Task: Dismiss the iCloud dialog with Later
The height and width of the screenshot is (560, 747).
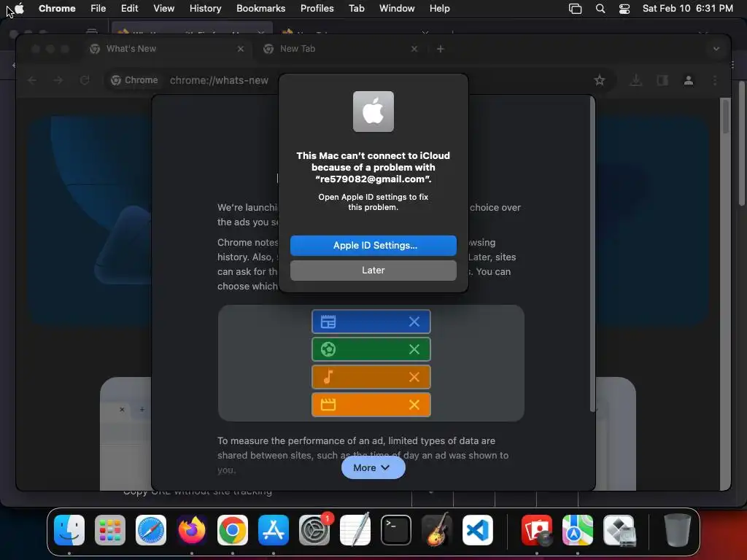Action: tap(373, 270)
